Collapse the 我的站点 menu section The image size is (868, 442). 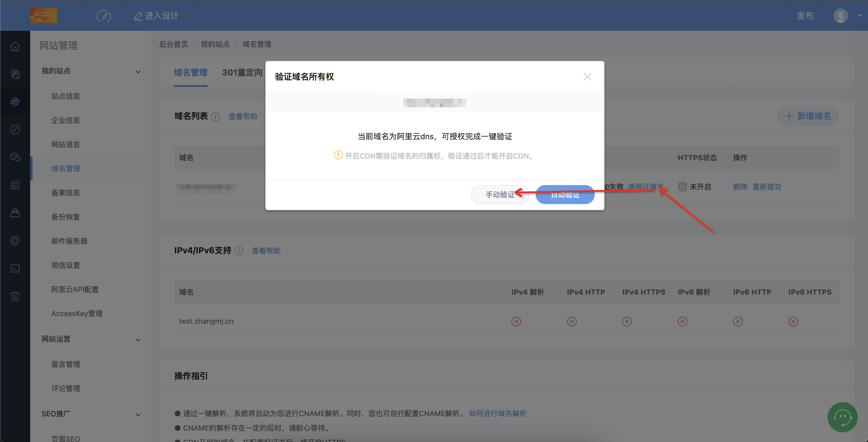tap(138, 72)
